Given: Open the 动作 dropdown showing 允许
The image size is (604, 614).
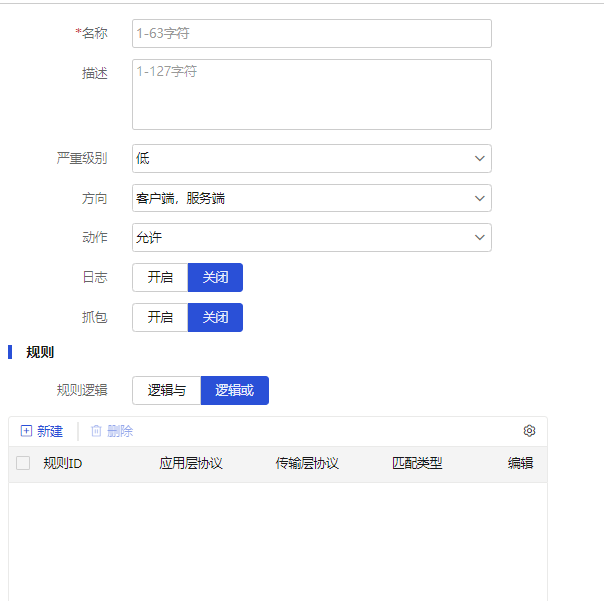Looking at the screenshot, I should click(x=311, y=237).
